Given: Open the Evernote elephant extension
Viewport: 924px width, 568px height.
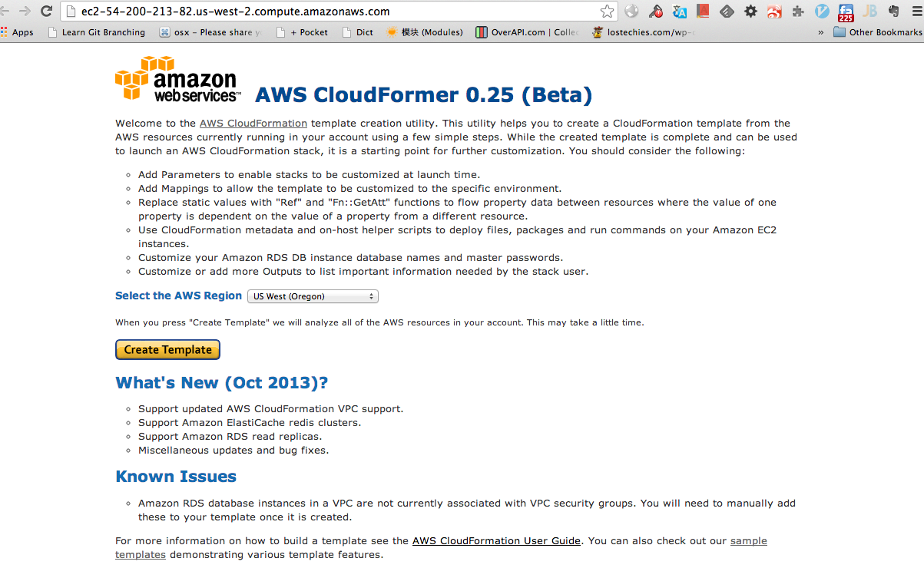Looking at the screenshot, I should tap(893, 12).
